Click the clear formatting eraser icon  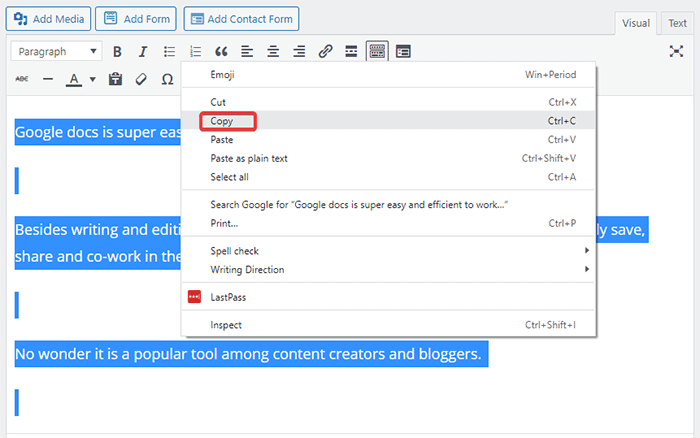(141, 79)
